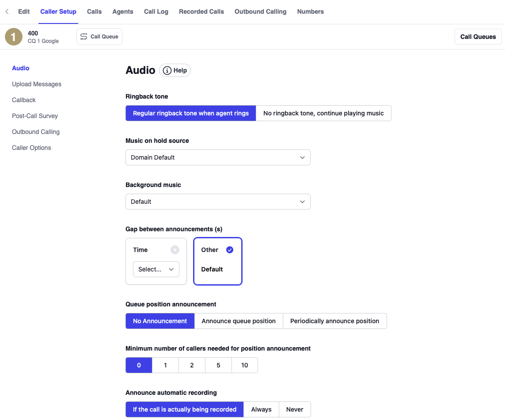Expand the Background music dropdown
The image size is (505, 420).
[218, 202]
